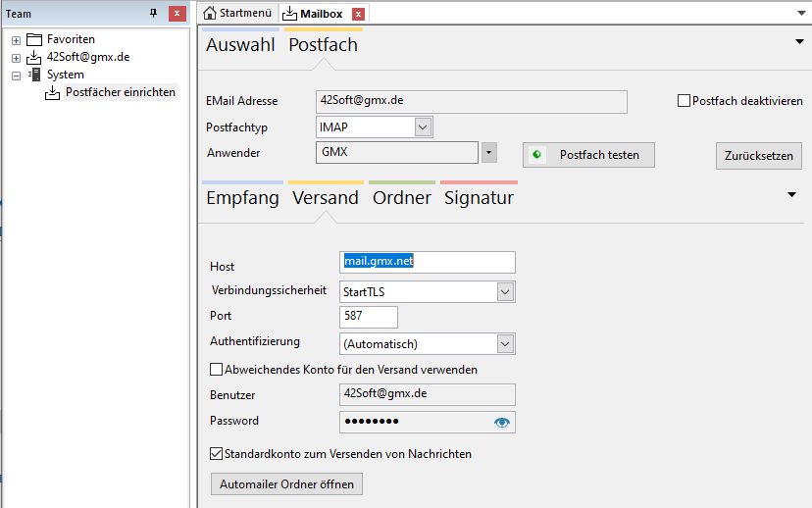Viewport: 812px width, 508px height.
Task: Switch to the Ordner tab
Action: pos(402,197)
